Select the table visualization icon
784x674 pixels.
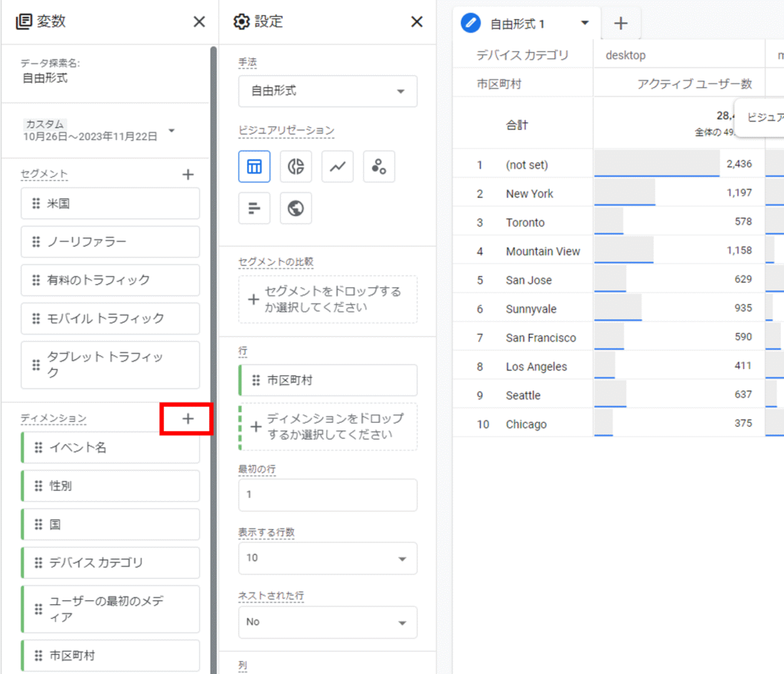click(254, 167)
